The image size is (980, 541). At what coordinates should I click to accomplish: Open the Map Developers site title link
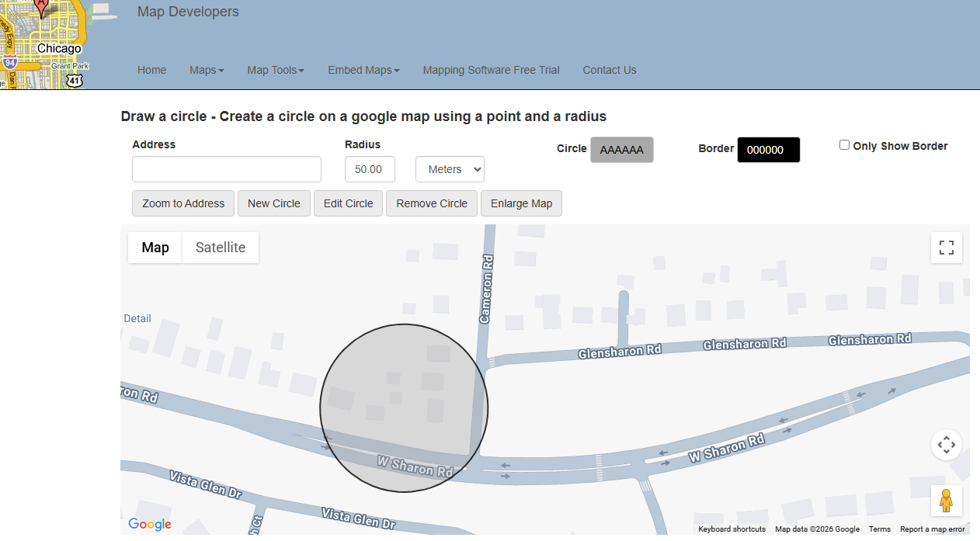pyautogui.click(x=188, y=12)
